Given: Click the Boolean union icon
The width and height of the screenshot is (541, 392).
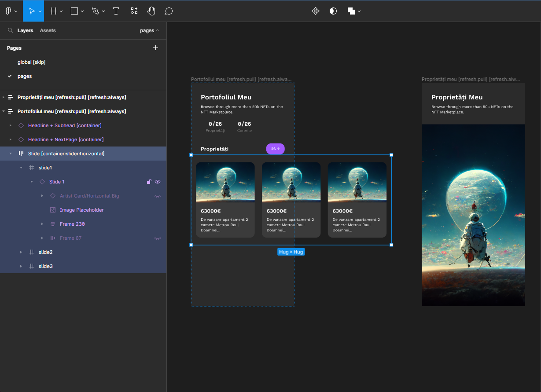Looking at the screenshot, I should [351, 11].
